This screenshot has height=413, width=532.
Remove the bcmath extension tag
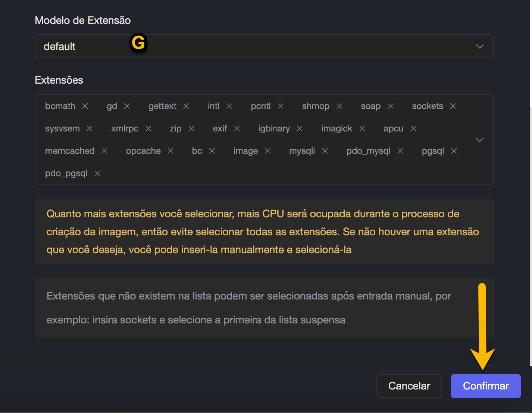click(85, 106)
